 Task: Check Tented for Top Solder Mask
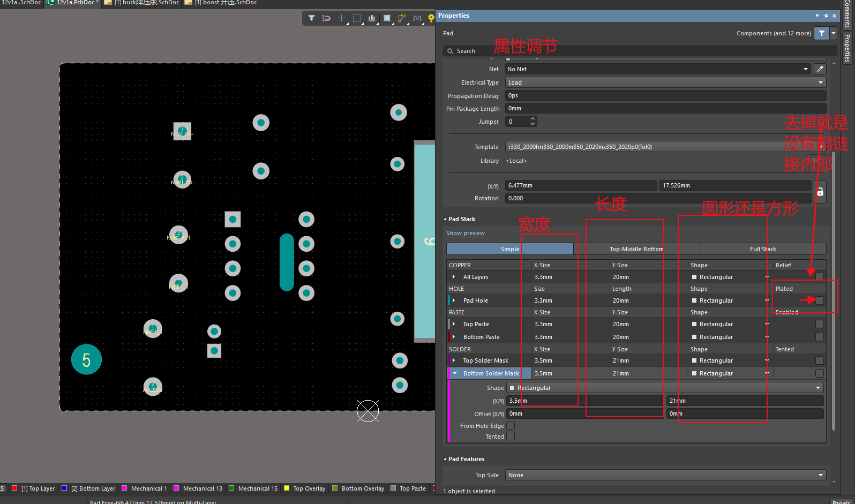[x=819, y=360]
